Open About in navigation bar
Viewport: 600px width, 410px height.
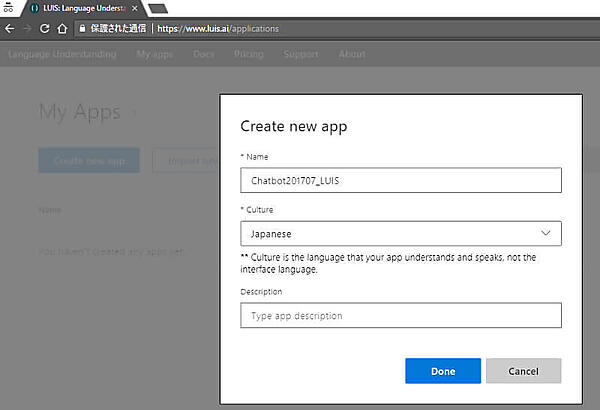[x=351, y=54]
